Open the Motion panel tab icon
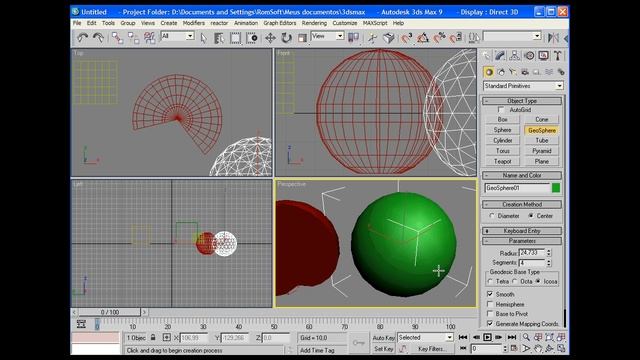 pyautogui.click(x=529, y=56)
